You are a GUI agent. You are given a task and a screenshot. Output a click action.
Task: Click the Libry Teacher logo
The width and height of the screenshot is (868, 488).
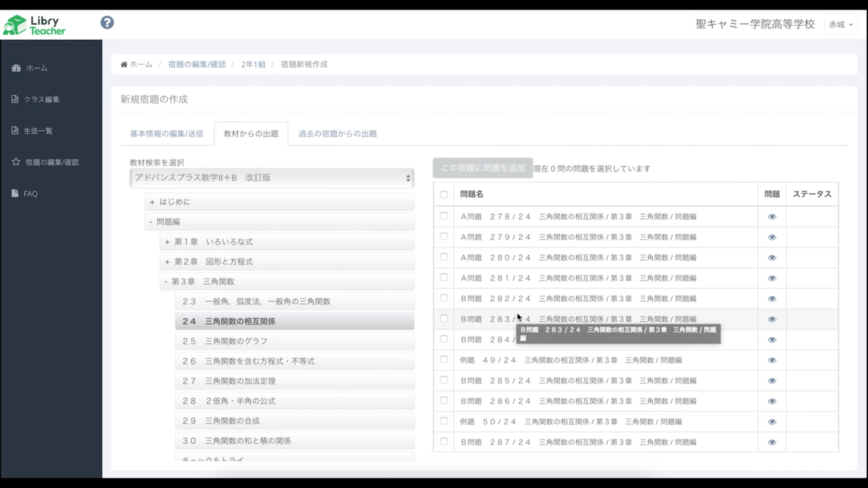pos(34,25)
